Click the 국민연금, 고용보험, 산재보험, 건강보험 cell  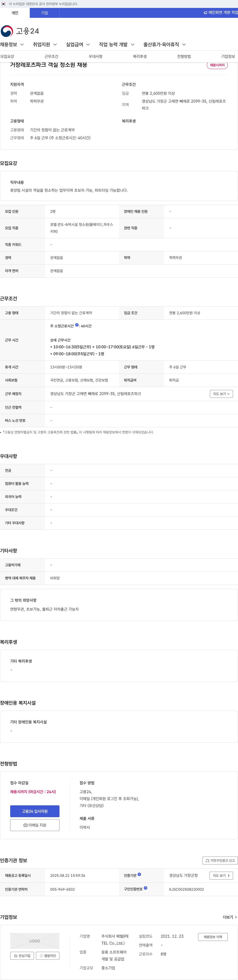point(79,380)
